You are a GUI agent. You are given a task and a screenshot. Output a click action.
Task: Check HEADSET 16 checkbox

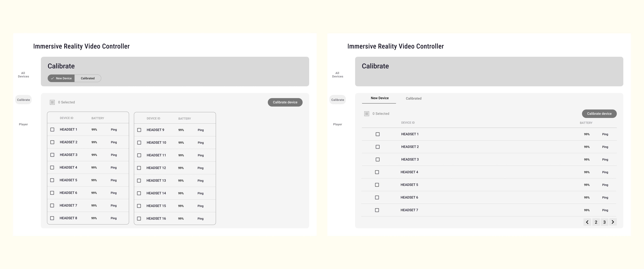point(139,218)
